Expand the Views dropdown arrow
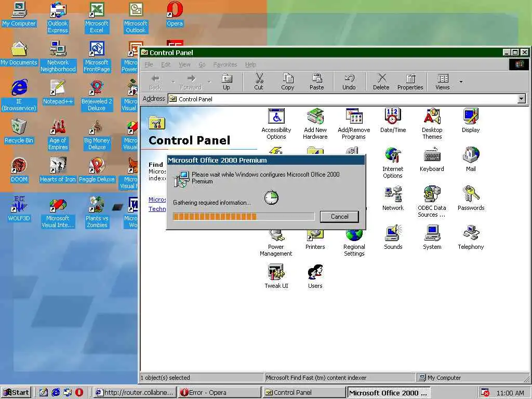Image resolution: width=532 pixels, height=399 pixels. click(461, 82)
